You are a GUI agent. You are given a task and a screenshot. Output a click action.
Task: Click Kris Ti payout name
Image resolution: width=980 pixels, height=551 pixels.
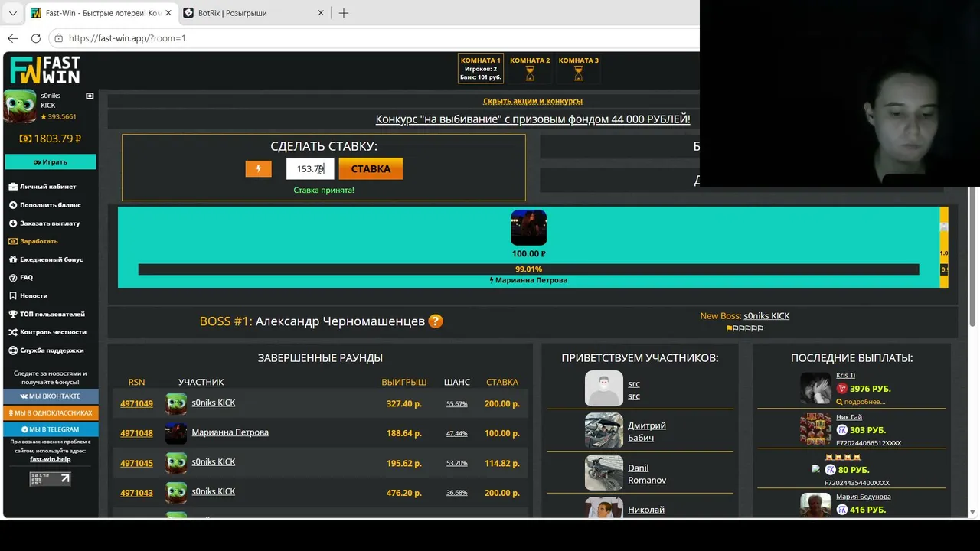click(845, 376)
